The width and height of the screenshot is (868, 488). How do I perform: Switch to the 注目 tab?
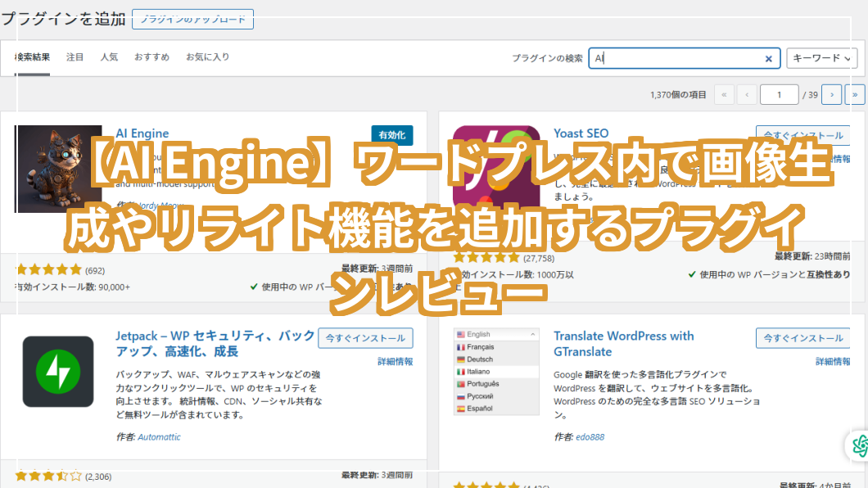click(x=75, y=57)
